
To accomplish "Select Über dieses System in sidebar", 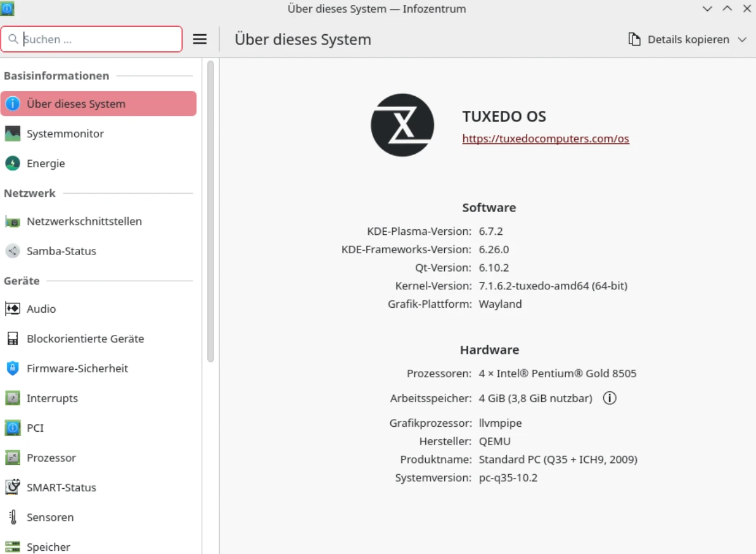I will pyautogui.click(x=98, y=104).
